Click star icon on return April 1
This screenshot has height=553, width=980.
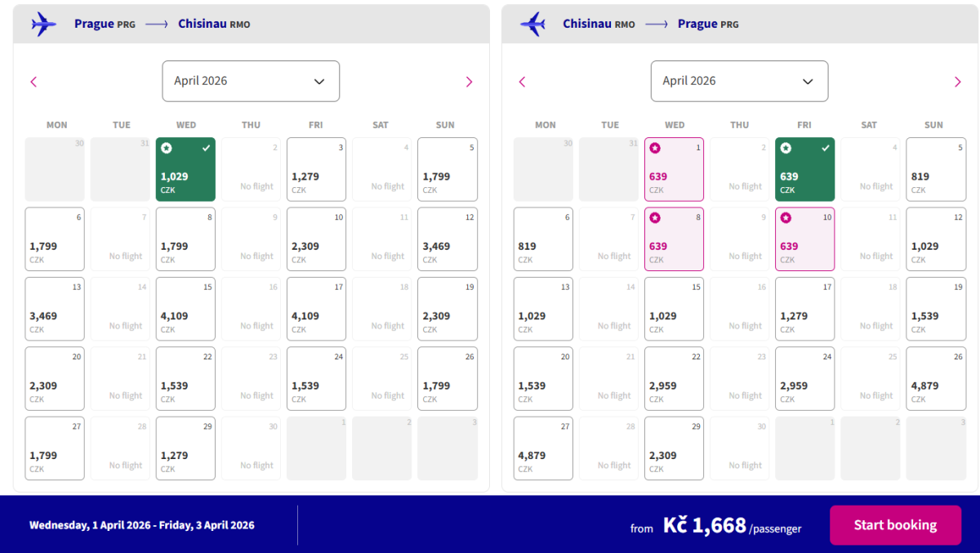[655, 149]
